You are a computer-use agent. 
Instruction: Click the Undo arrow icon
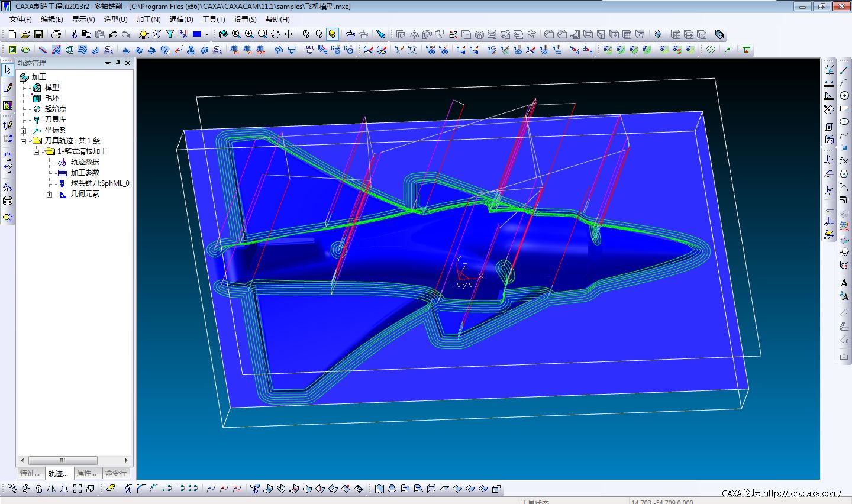[112, 34]
